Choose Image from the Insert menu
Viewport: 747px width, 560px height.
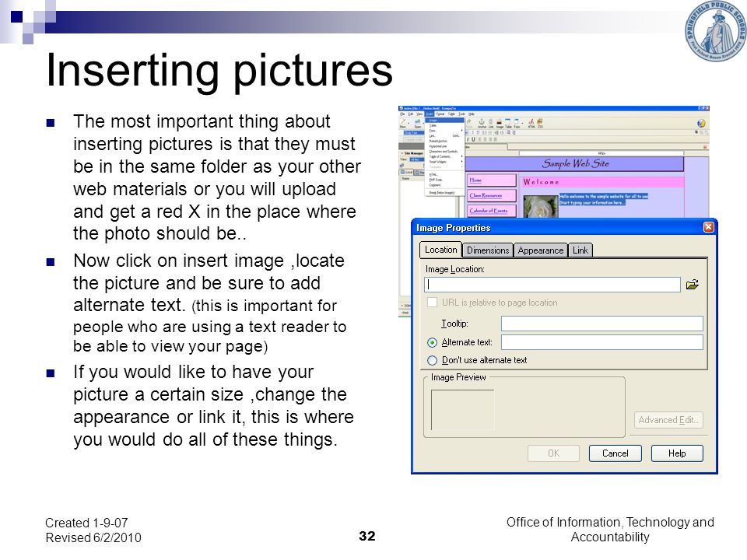pyautogui.click(x=444, y=121)
